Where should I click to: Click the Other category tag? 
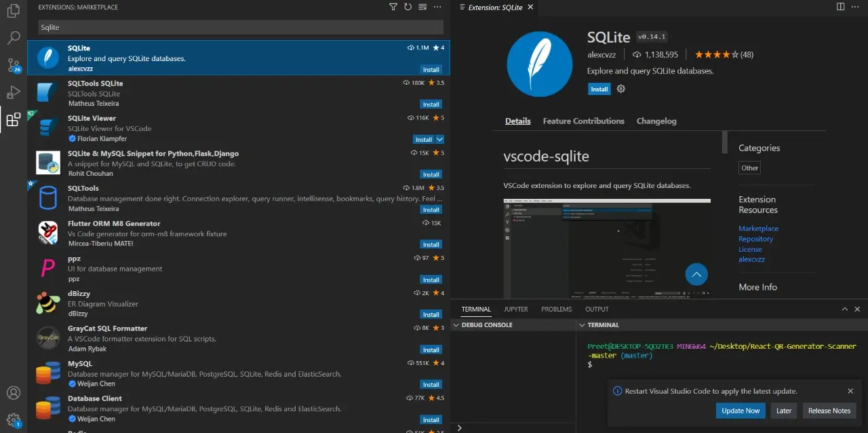(750, 168)
